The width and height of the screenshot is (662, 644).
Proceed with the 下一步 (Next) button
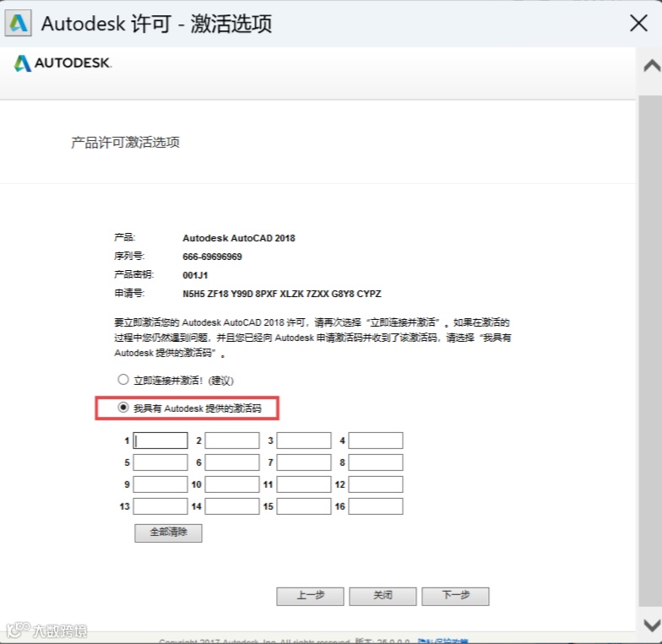click(456, 596)
